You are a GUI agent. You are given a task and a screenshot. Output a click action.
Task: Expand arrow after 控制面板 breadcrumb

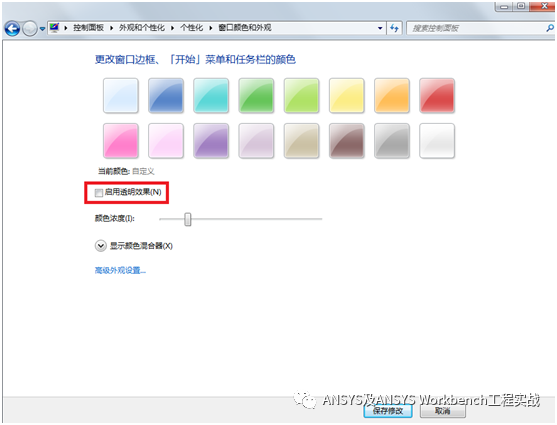112,28
